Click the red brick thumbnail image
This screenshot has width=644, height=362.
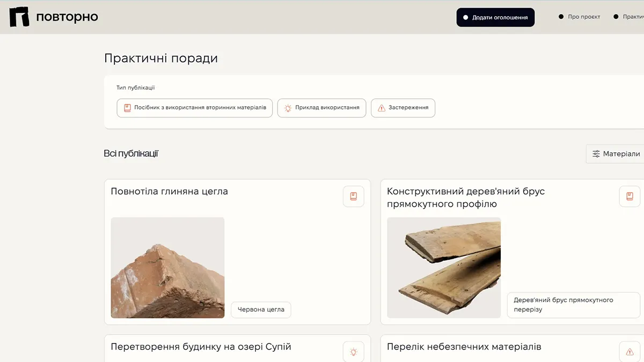click(x=167, y=268)
